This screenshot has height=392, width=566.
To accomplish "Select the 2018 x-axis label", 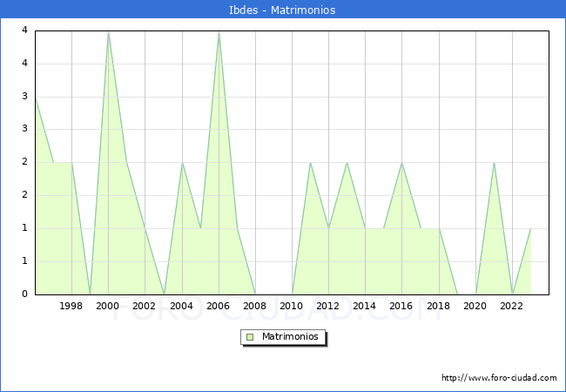I will 438,306.
